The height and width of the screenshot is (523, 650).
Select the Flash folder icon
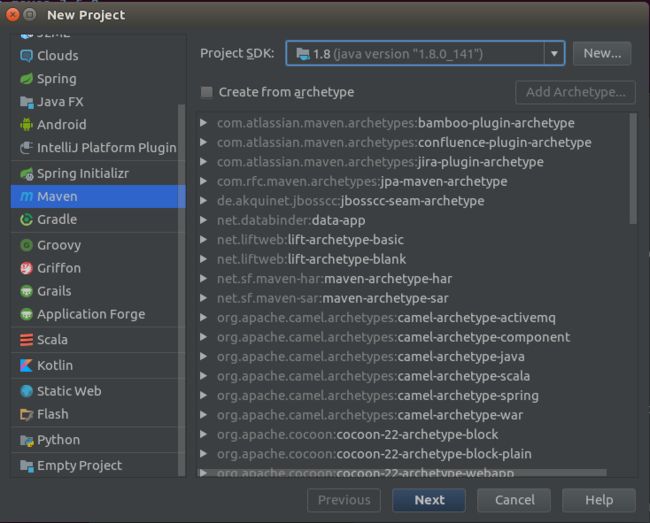pyautogui.click(x=26, y=414)
